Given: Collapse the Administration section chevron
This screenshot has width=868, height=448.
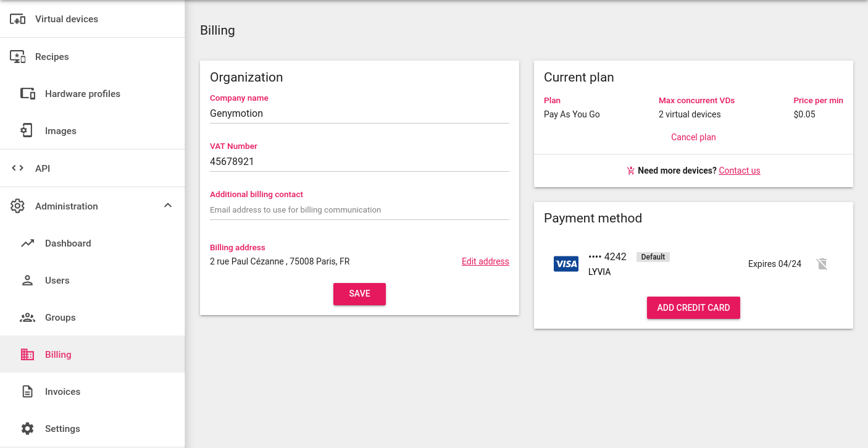Looking at the screenshot, I should (x=167, y=206).
